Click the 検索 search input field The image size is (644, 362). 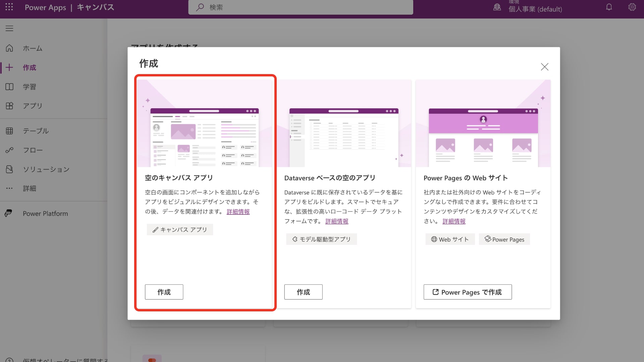click(301, 7)
